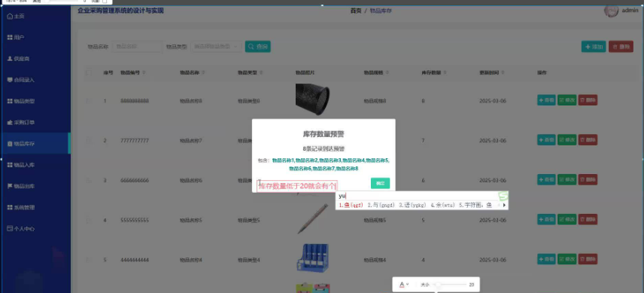Viewport: 644px width, 293px height.
Task: Click the 供应商 person icon in sidebar
Action: (x=10, y=59)
